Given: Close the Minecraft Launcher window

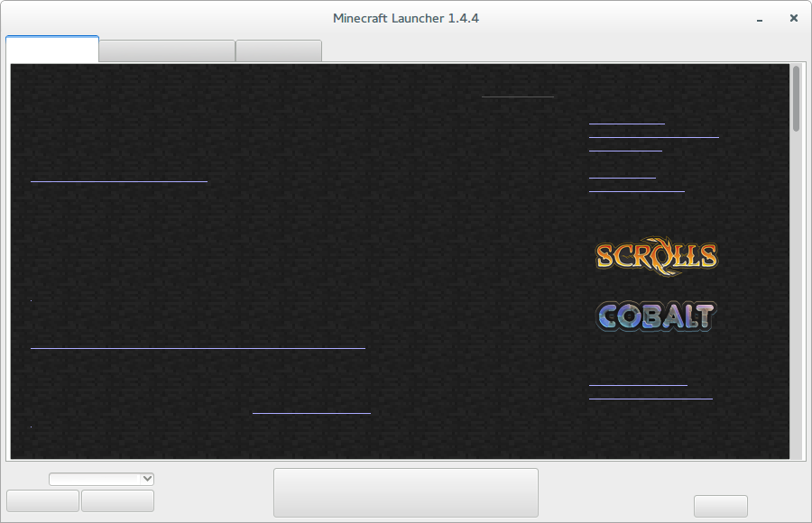Looking at the screenshot, I should pos(793,18).
